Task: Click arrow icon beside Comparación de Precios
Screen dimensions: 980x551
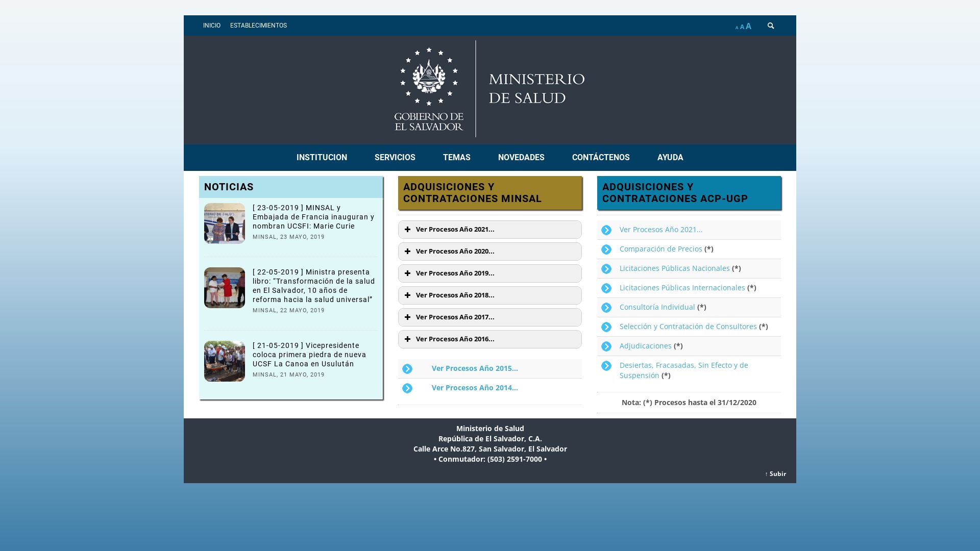Action: coord(606,249)
